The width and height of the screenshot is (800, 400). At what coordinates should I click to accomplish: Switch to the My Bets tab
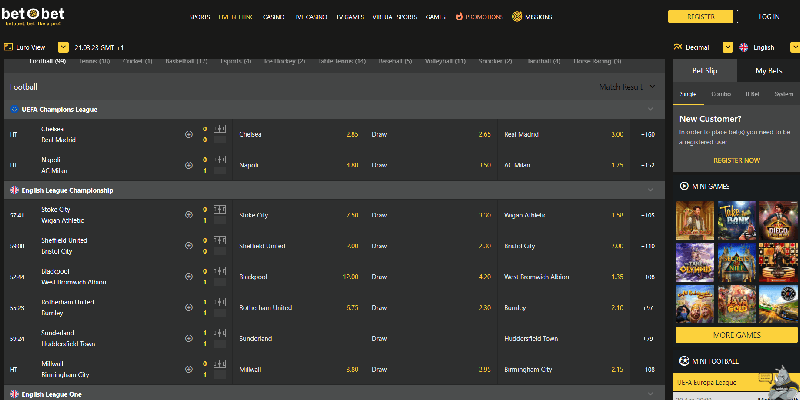point(768,71)
